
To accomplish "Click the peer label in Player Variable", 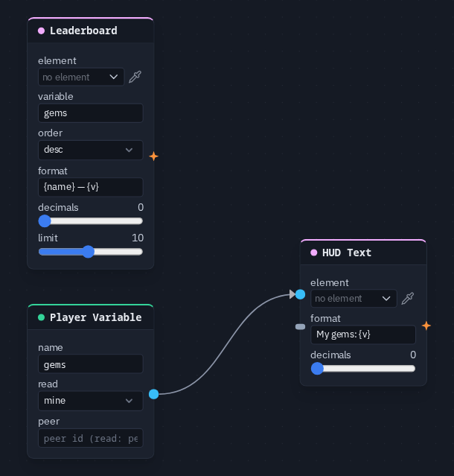I will (x=49, y=422).
